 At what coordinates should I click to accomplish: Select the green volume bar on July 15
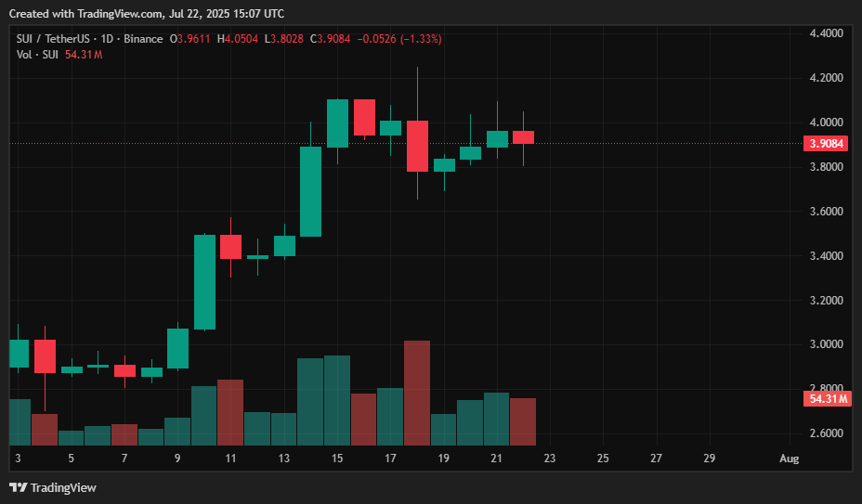click(x=337, y=400)
